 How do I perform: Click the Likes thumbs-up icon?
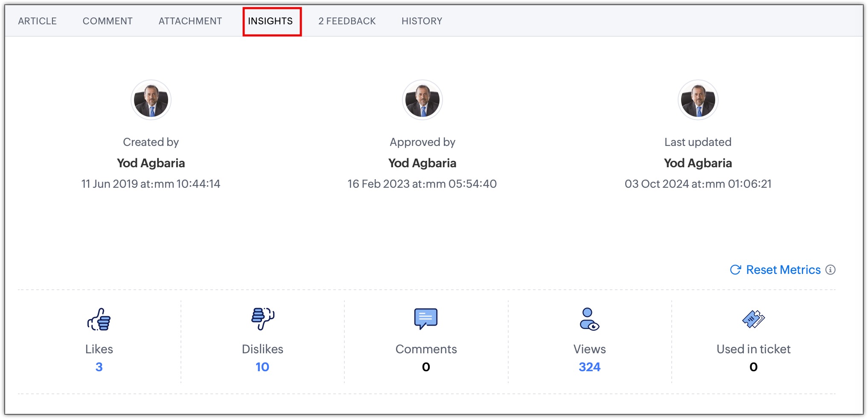click(x=99, y=319)
